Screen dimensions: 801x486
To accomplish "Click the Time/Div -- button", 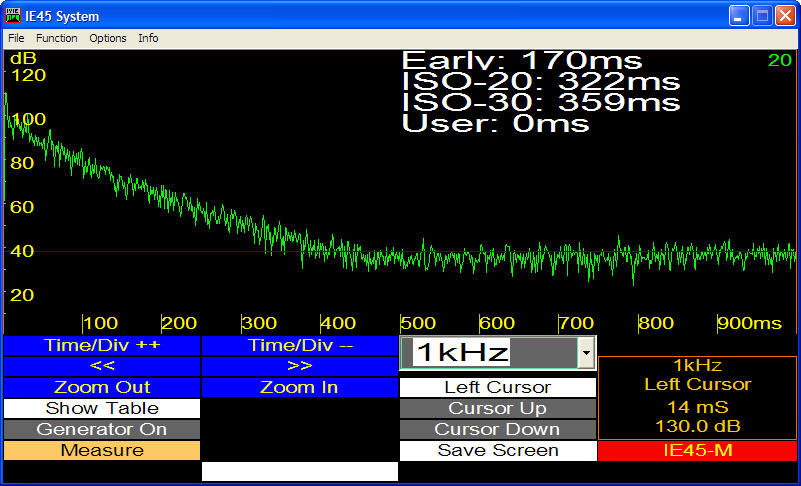I will pyautogui.click(x=300, y=345).
